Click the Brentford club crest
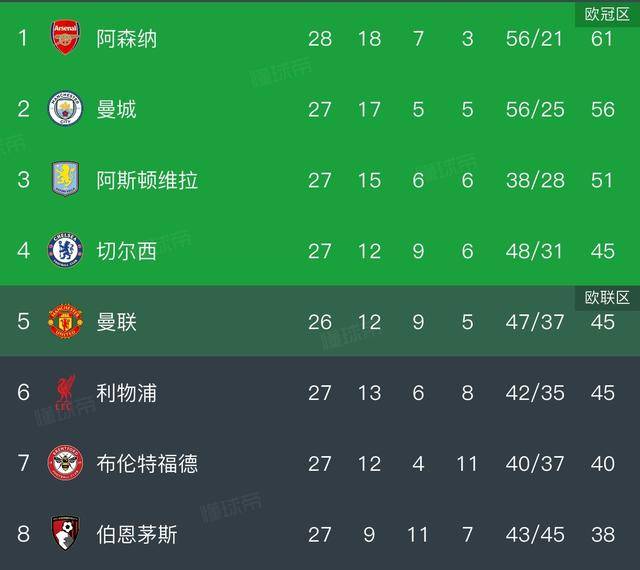Viewport: 640px width, 570px height. (x=65, y=464)
